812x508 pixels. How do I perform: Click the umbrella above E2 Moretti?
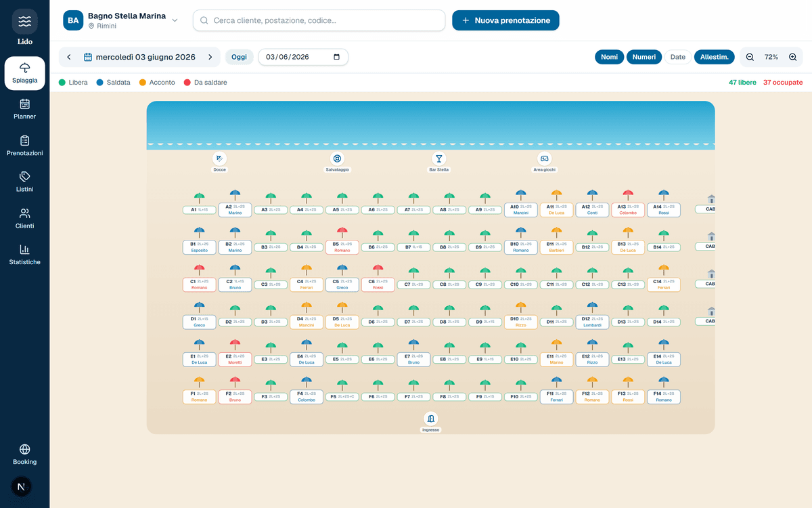[x=235, y=346]
